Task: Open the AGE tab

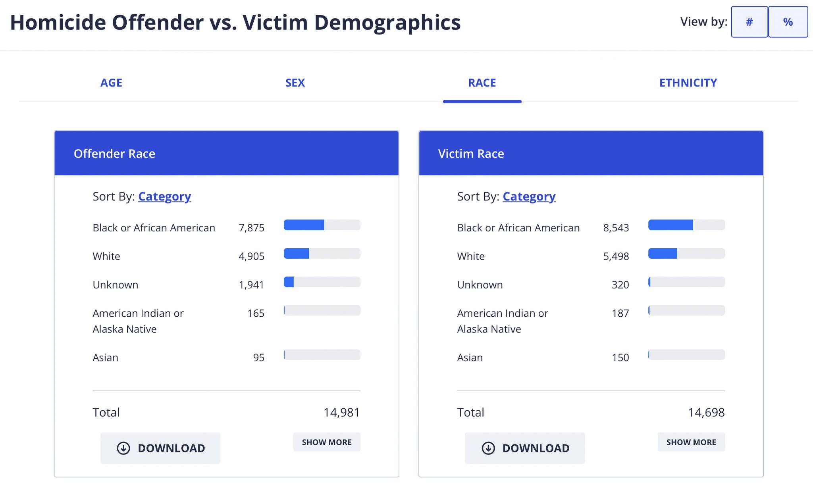Action: 111,83
